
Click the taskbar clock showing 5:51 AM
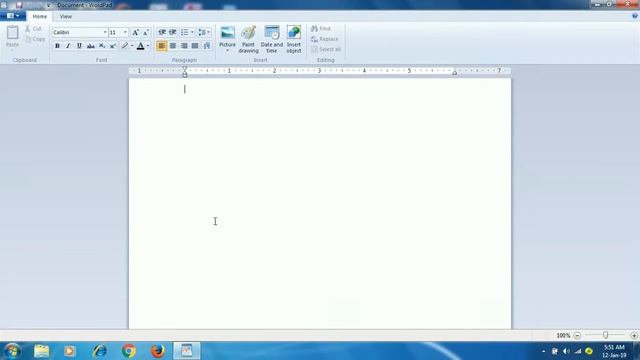(x=614, y=351)
